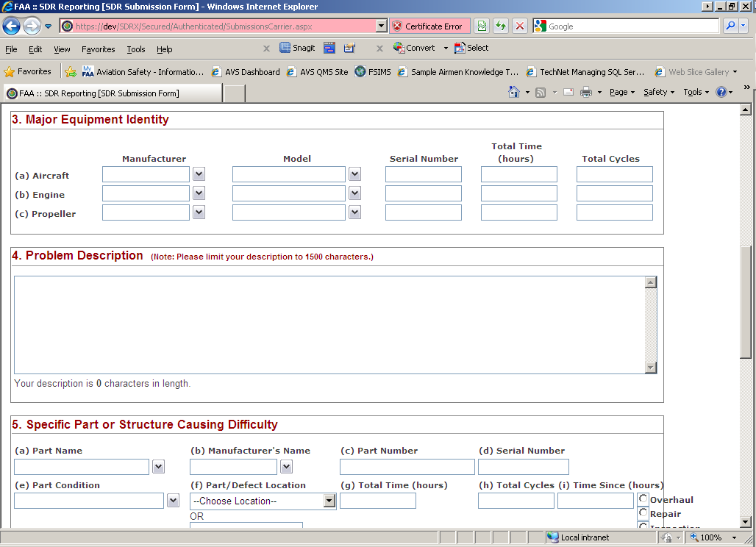Click the Stop loading red X icon
Image resolution: width=756 pixels, height=547 pixels.
coord(520,26)
